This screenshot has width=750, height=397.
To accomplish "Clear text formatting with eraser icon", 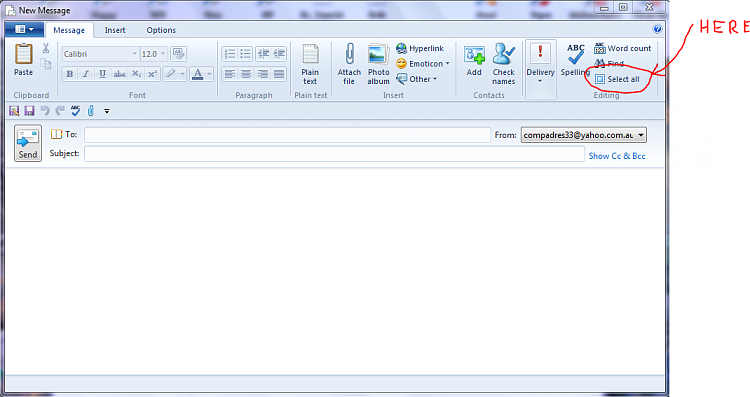I will 178,54.
